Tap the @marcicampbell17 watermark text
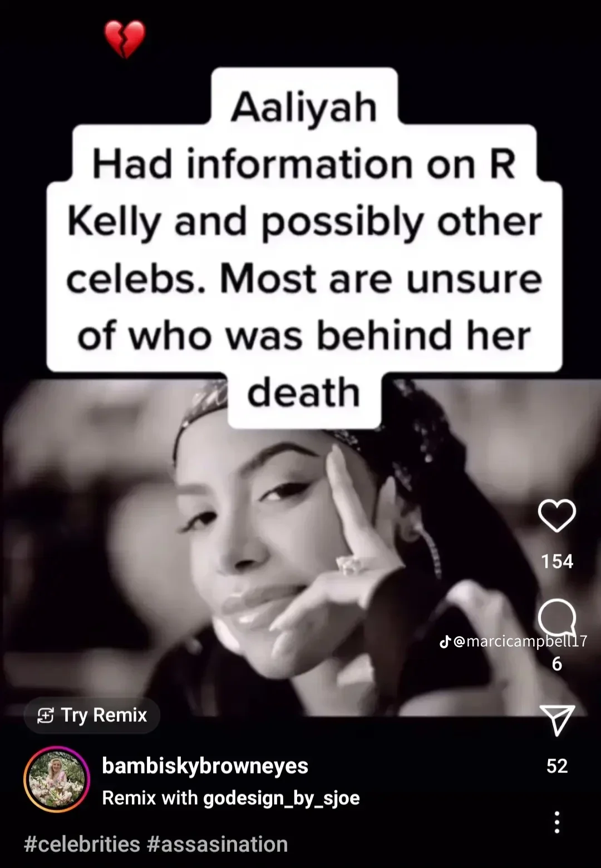The height and width of the screenshot is (868, 601). click(x=520, y=642)
